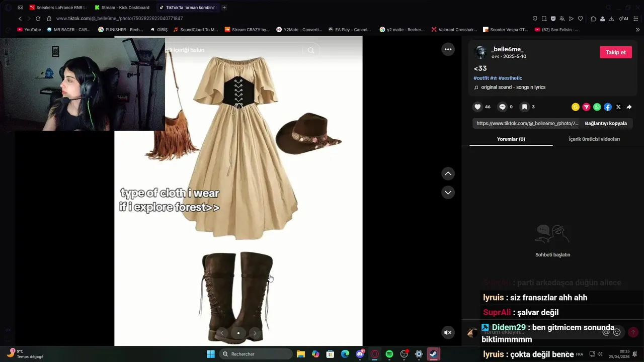Go to previous post with up arrow
Image resolution: width=644 pixels, height=362 pixels.
448,173
